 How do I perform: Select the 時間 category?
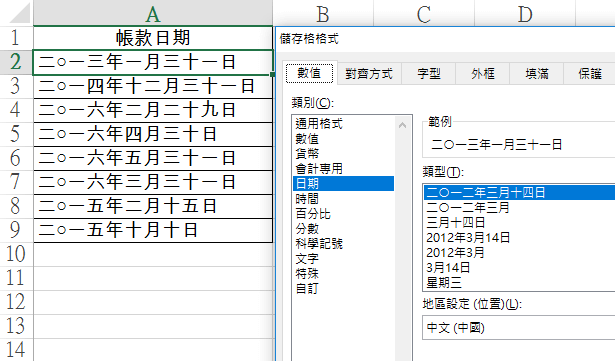pyautogui.click(x=343, y=199)
